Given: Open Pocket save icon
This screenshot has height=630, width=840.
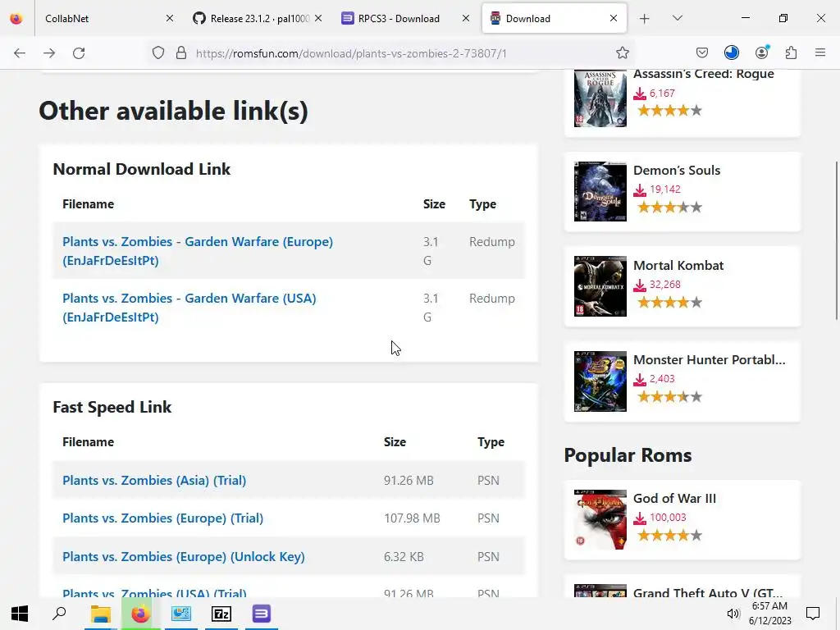Looking at the screenshot, I should [x=702, y=52].
